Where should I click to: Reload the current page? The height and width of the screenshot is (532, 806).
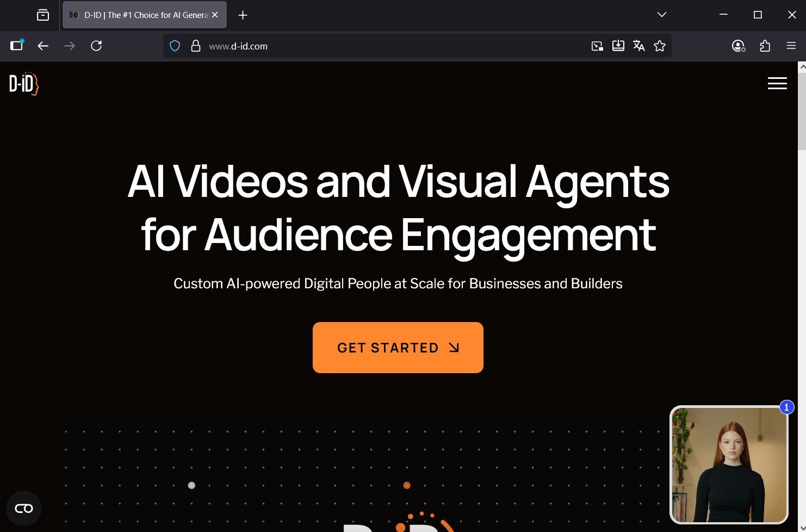pyautogui.click(x=96, y=46)
